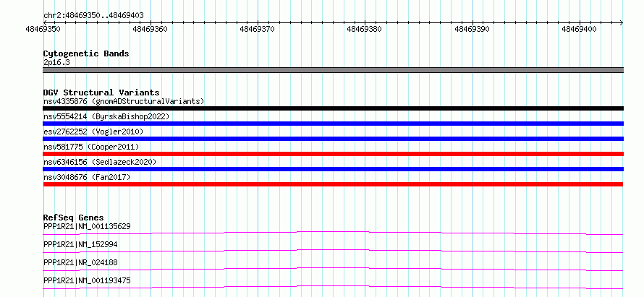Viewport: 644px width, 297px height.
Task: Select transcript label PPP1R21|NM_001135629
Action: pos(87,226)
